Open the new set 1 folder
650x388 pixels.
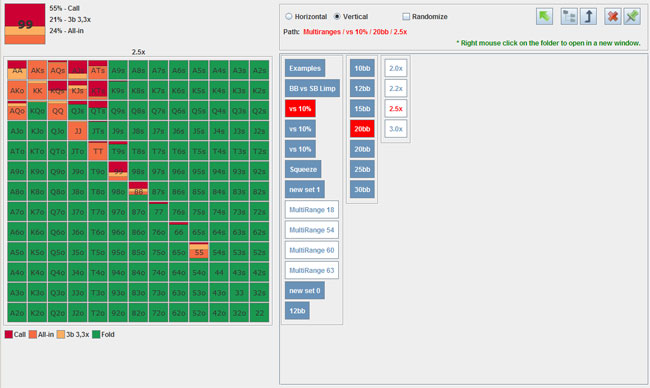coord(305,189)
